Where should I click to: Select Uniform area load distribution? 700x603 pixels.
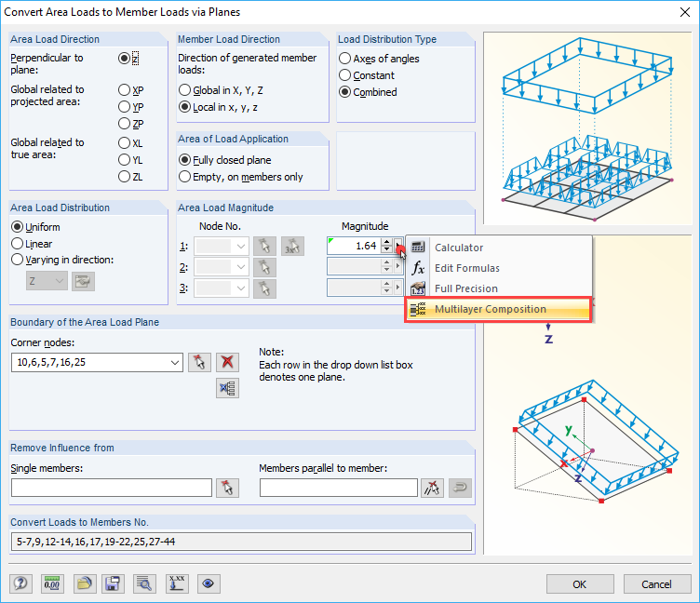click(17, 227)
